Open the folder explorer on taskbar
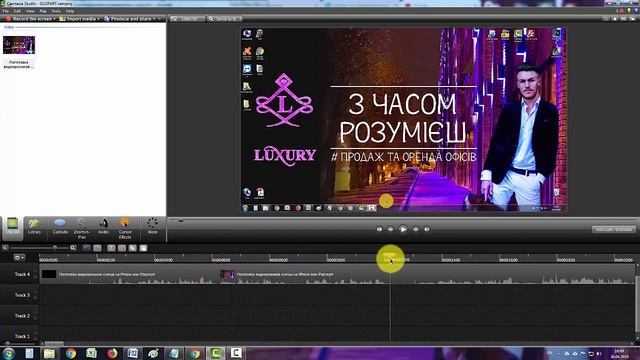This screenshot has height=360, width=640. (49, 353)
